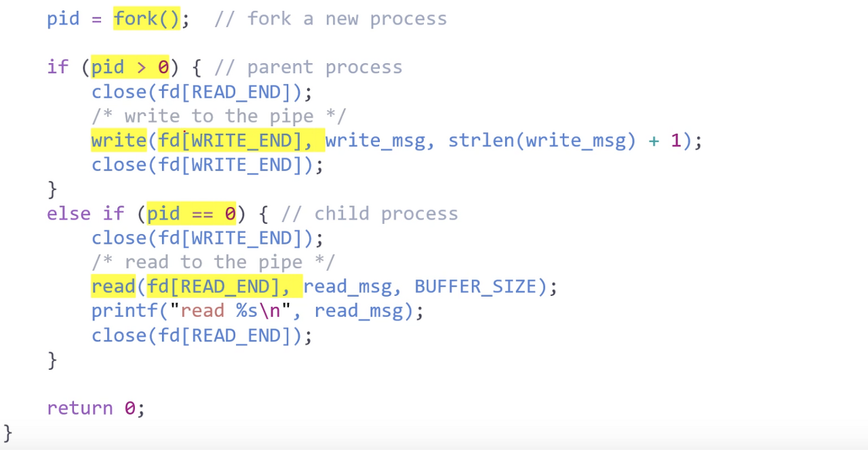Click the highlighted read function name

[113, 286]
